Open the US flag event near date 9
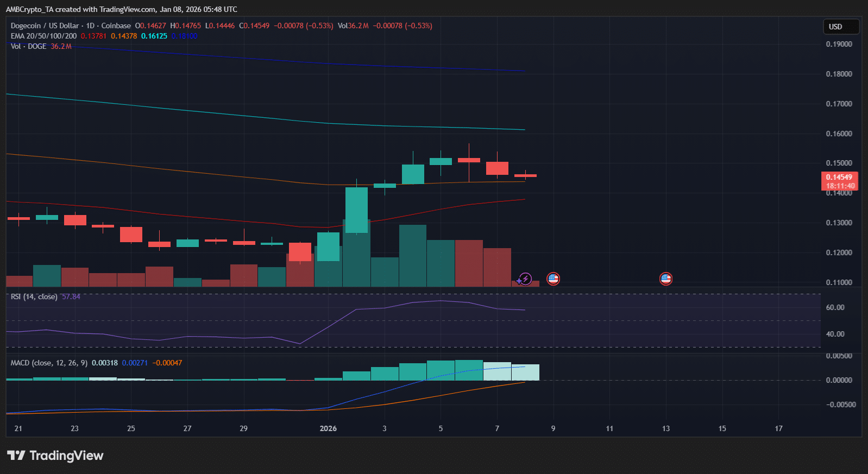868x474 pixels. click(x=553, y=279)
